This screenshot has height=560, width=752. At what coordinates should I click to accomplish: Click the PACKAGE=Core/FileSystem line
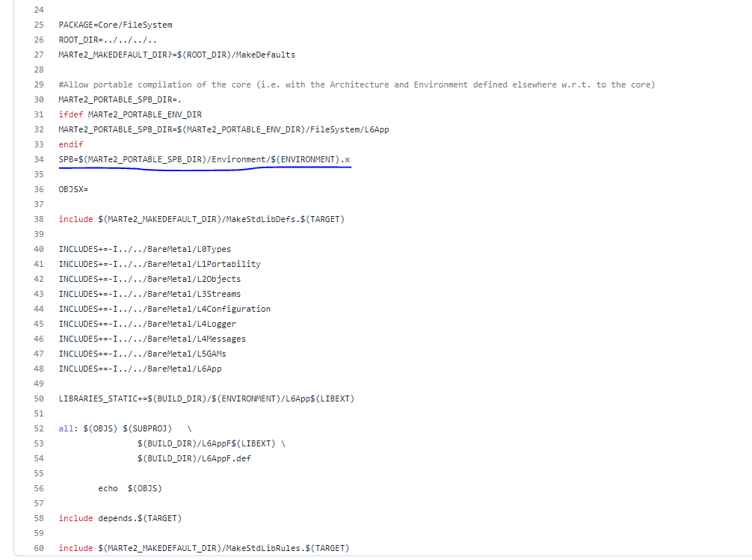pos(116,25)
